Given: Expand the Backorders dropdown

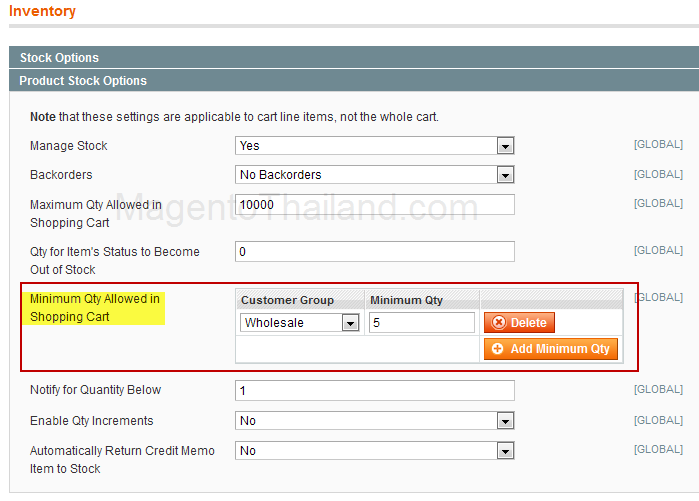Looking at the screenshot, I should click(374, 175).
